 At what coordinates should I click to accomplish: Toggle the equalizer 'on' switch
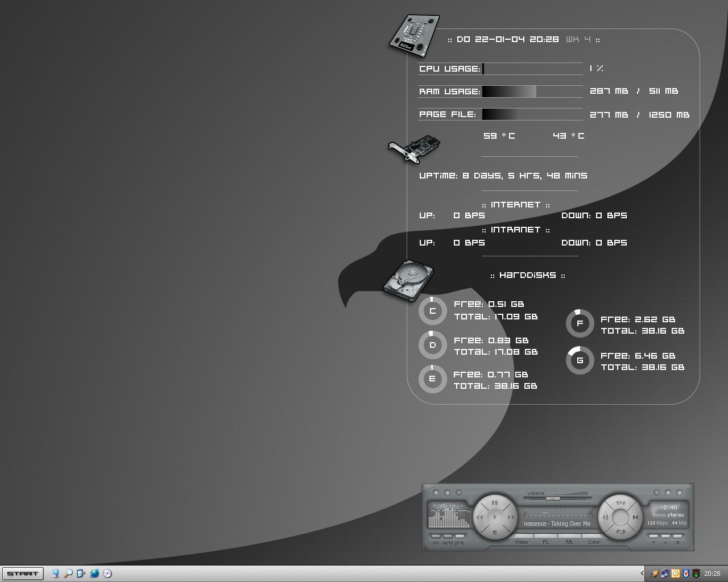(x=436, y=536)
